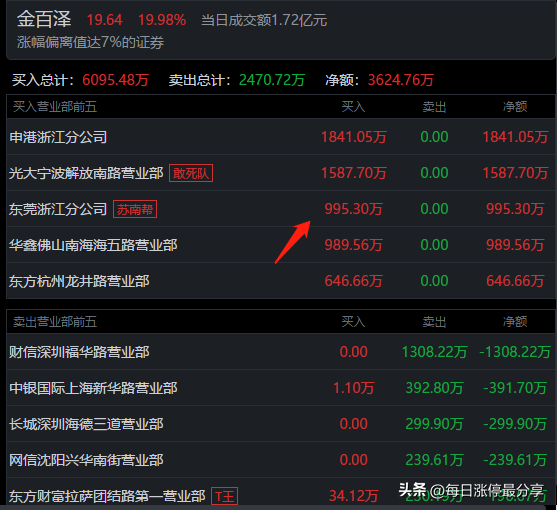The width and height of the screenshot is (557, 510).
Task: Open the row 华鑫佛山南海海五路营业部
Action: 281,245
